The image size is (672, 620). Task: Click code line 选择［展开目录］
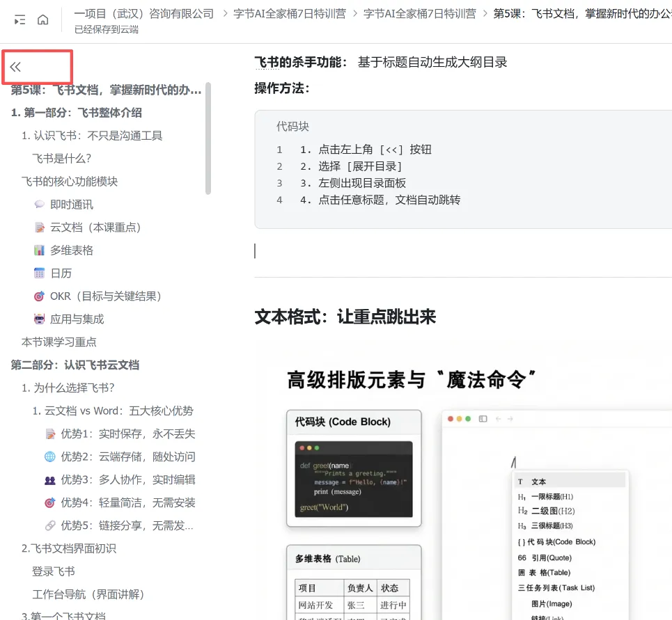[x=351, y=166]
